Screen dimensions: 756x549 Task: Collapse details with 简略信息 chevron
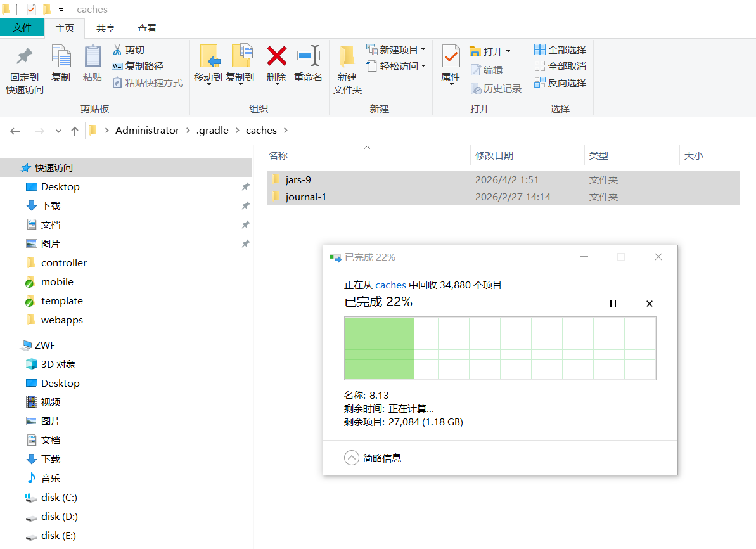(352, 458)
